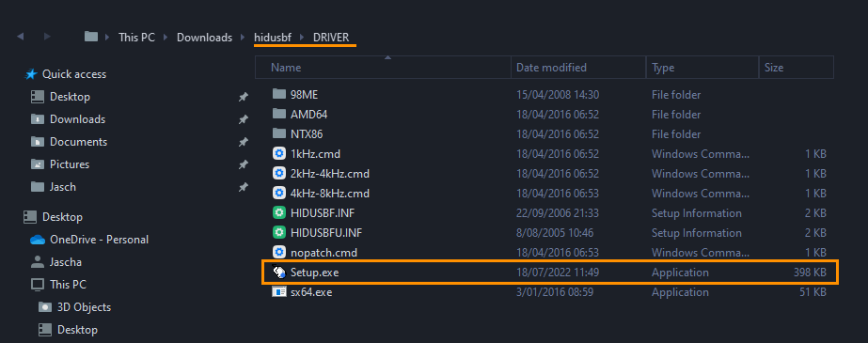Navigate to hidusbf in breadcrumb
868x343 pixels.
(273, 37)
